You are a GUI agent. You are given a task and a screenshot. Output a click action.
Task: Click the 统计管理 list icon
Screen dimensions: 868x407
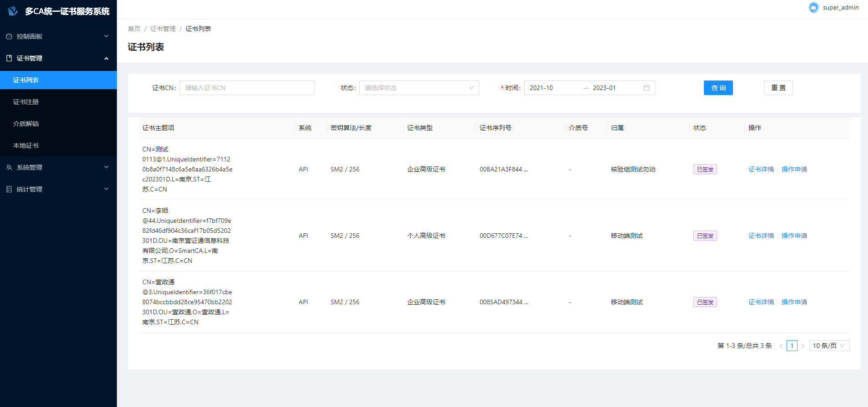(9, 189)
